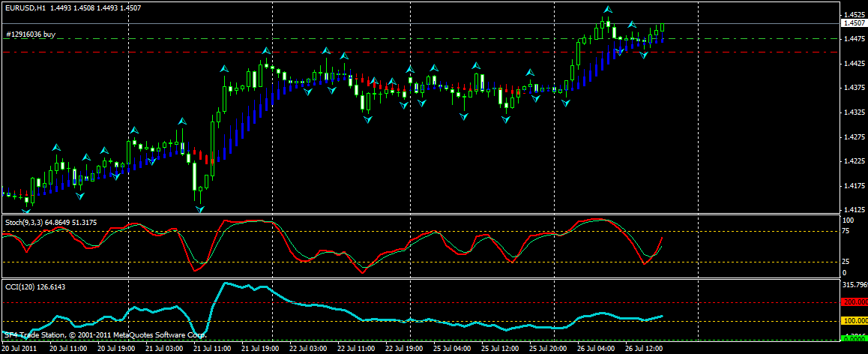
Task: Click the 1.4525 price axis label
Action: click(852, 15)
